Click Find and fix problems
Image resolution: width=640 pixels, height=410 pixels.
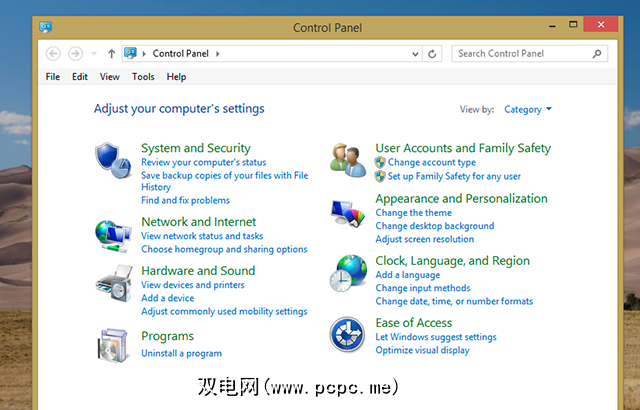coord(185,200)
